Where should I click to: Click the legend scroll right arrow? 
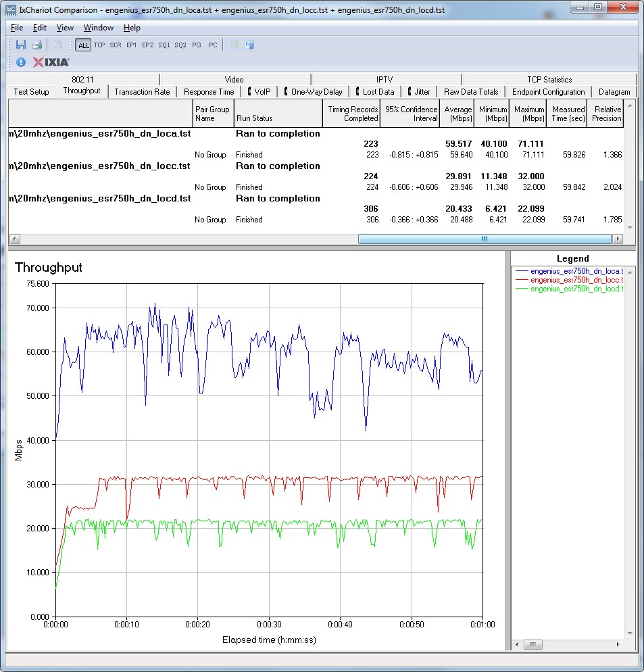click(618, 644)
